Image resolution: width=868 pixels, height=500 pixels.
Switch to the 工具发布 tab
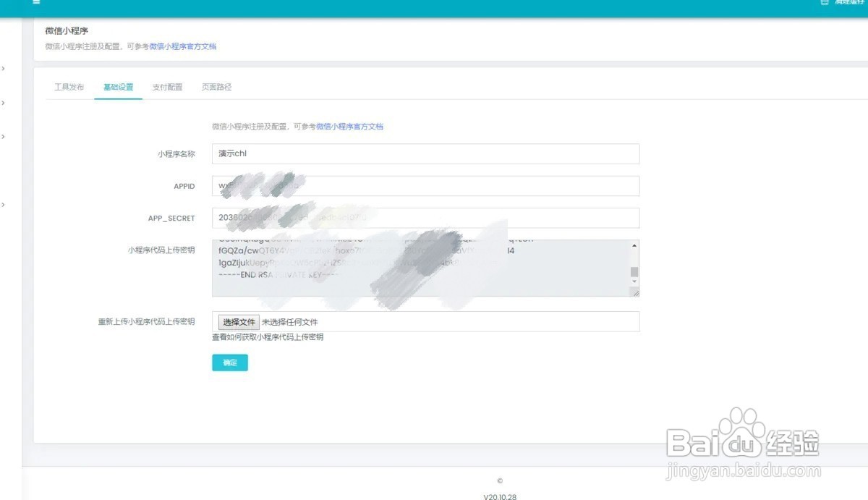click(x=69, y=87)
